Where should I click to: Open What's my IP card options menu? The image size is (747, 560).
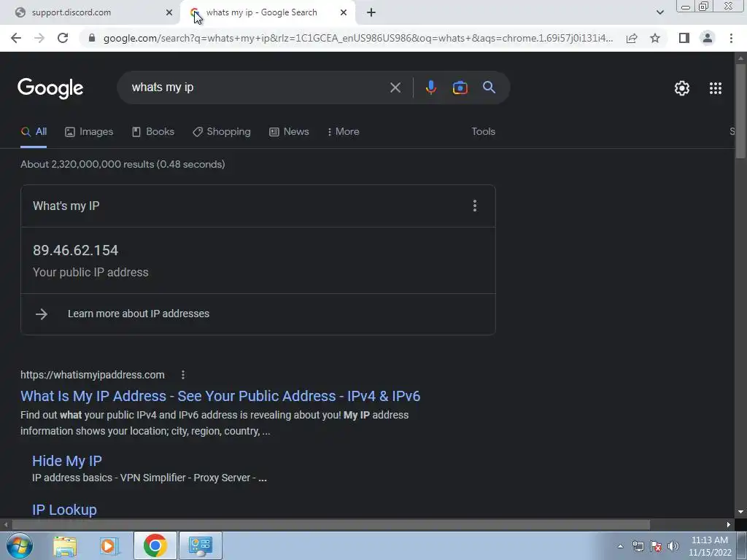[x=474, y=206]
